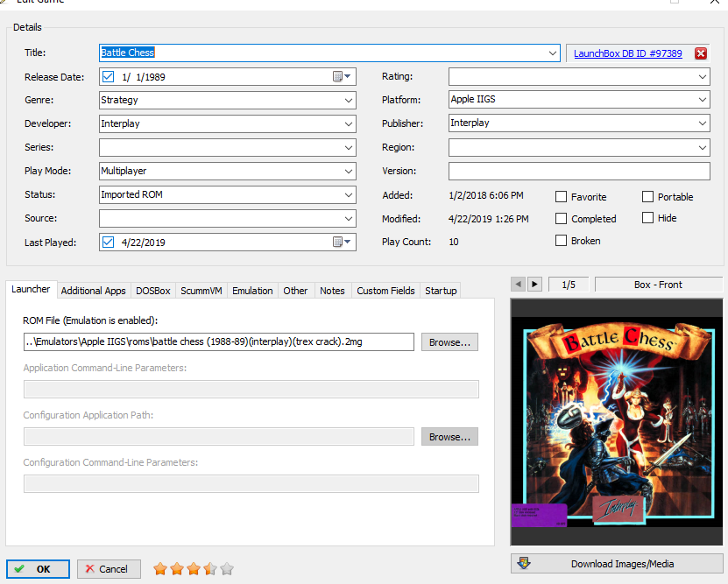The image size is (728, 584).
Task: Expand the Status dropdown
Action: click(348, 195)
